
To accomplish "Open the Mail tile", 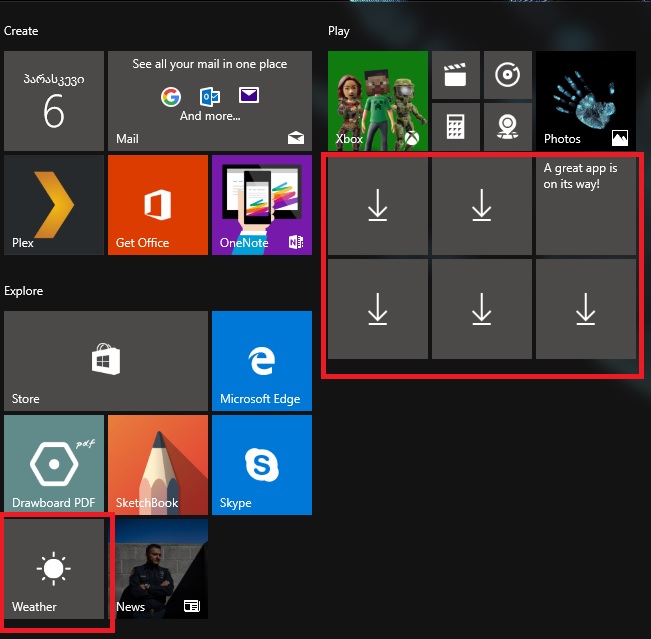I will (209, 101).
